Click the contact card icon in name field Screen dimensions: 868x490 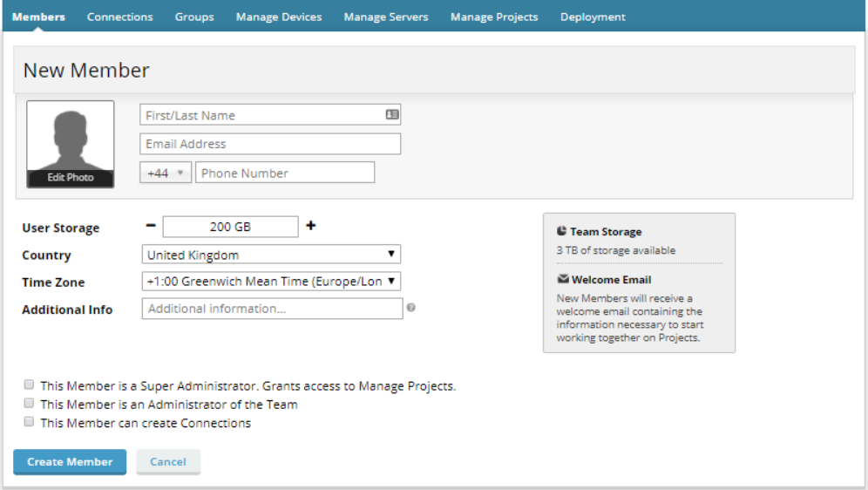(x=392, y=114)
